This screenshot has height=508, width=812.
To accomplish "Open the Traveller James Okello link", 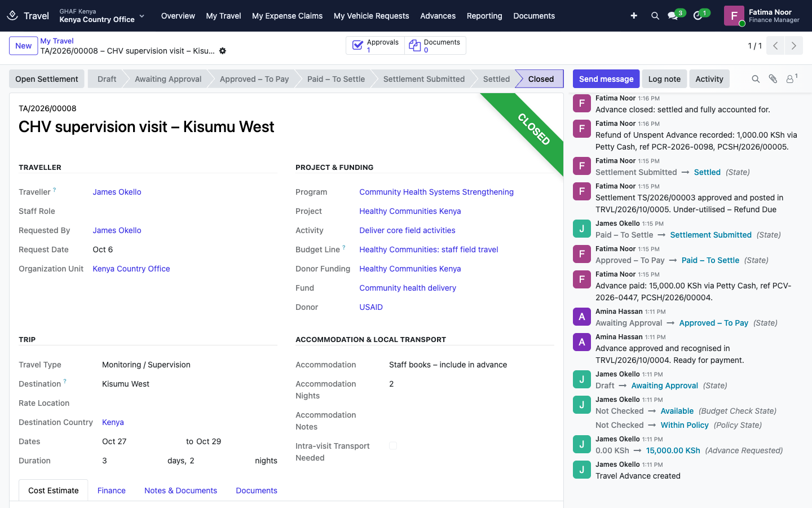I will click(x=117, y=192).
